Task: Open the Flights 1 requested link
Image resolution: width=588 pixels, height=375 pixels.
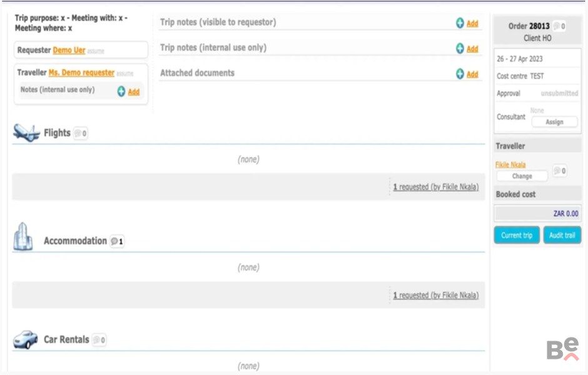Action: coord(435,187)
